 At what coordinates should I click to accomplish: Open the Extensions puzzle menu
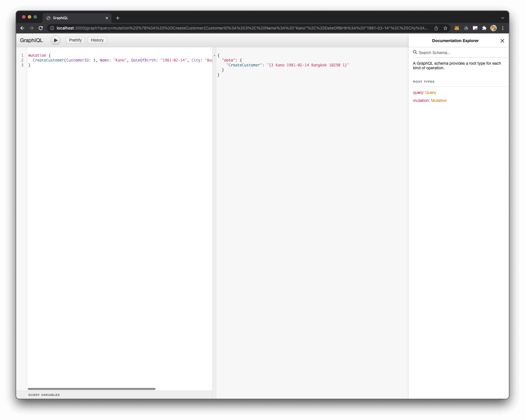pos(484,28)
